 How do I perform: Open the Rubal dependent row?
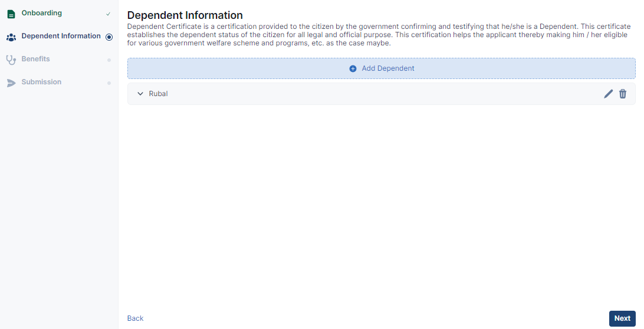381,94
